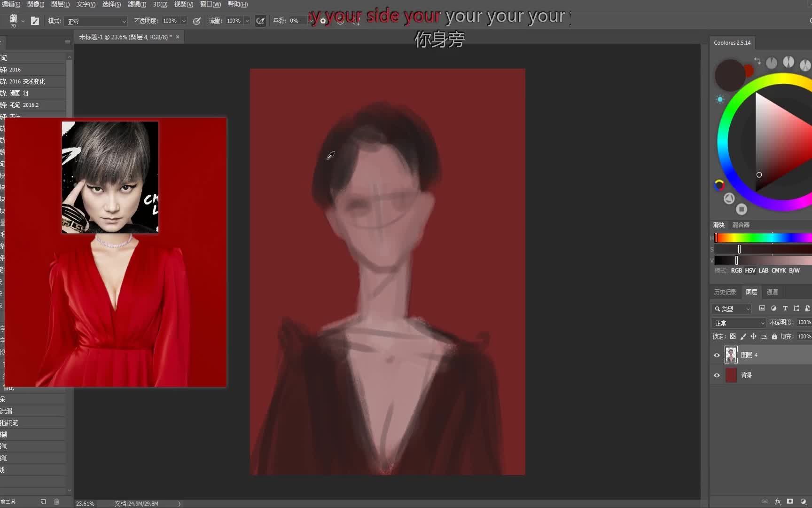The width and height of the screenshot is (812, 508).
Task: Swap foreground and background colors in Coolorus
Action: click(757, 61)
